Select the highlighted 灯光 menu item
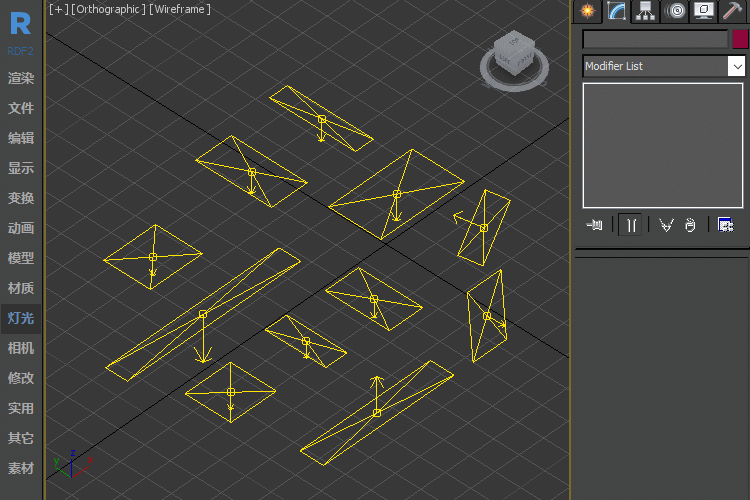The image size is (750, 500). click(21, 318)
